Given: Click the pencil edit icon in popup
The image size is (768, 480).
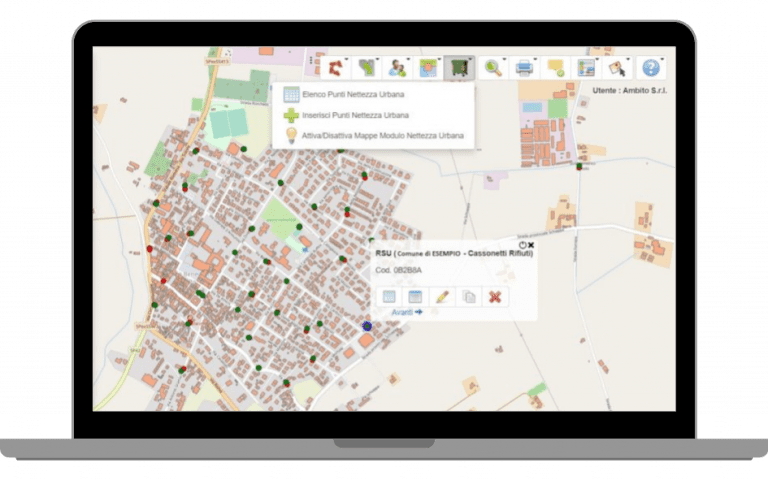Looking at the screenshot, I should 441,296.
